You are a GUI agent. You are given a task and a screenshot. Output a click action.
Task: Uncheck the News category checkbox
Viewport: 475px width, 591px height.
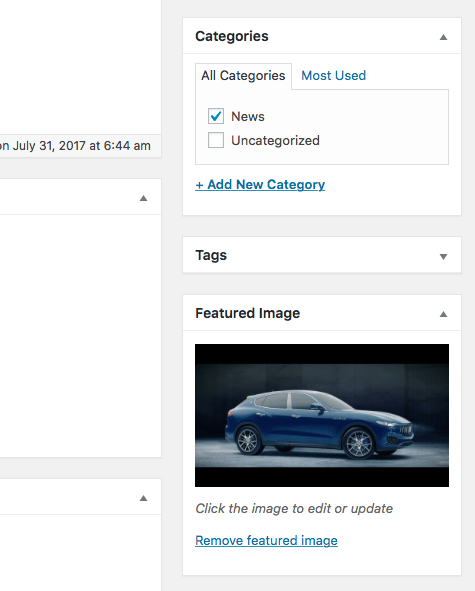pos(216,116)
